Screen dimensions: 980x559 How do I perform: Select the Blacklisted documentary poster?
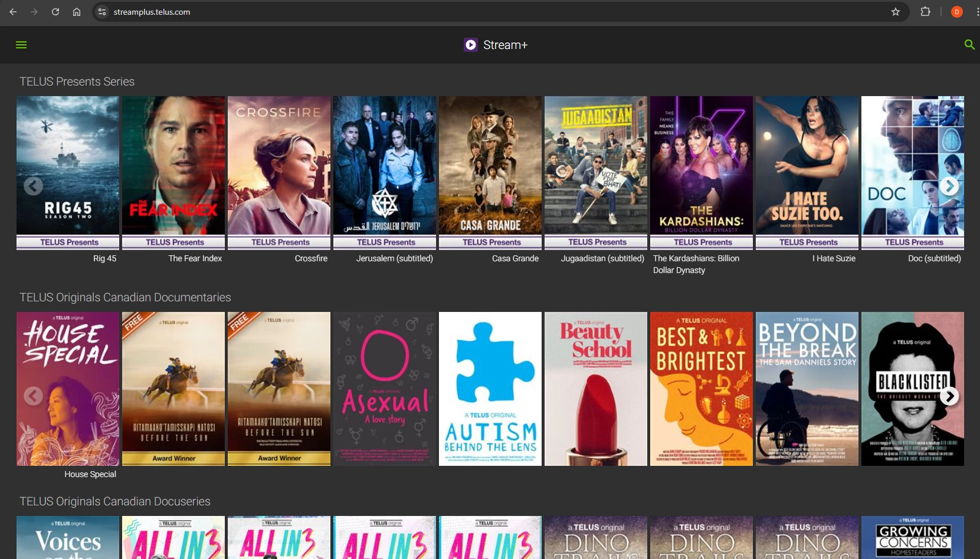[x=913, y=389]
